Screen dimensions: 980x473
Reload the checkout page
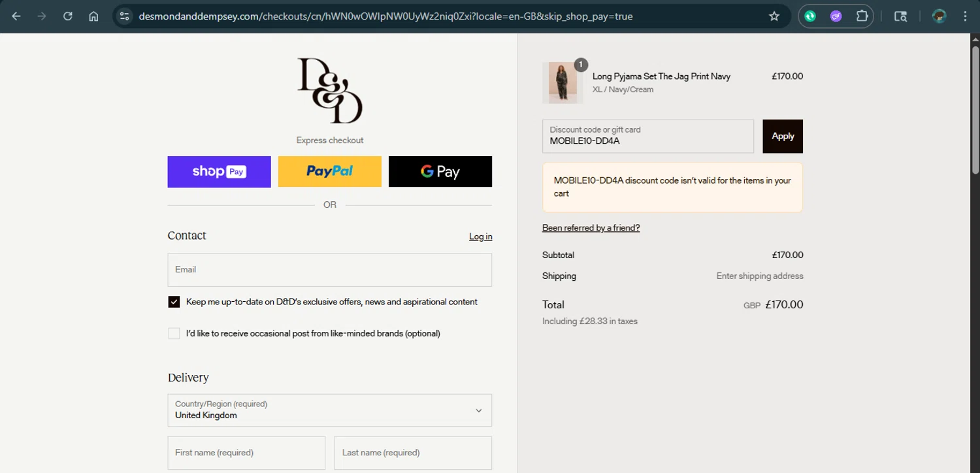[x=68, y=16]
